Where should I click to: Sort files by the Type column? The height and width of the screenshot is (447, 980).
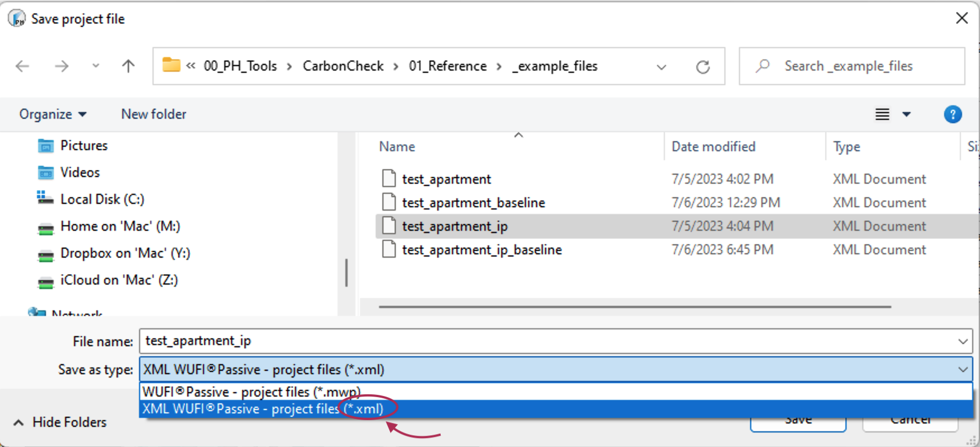point(847,147)
